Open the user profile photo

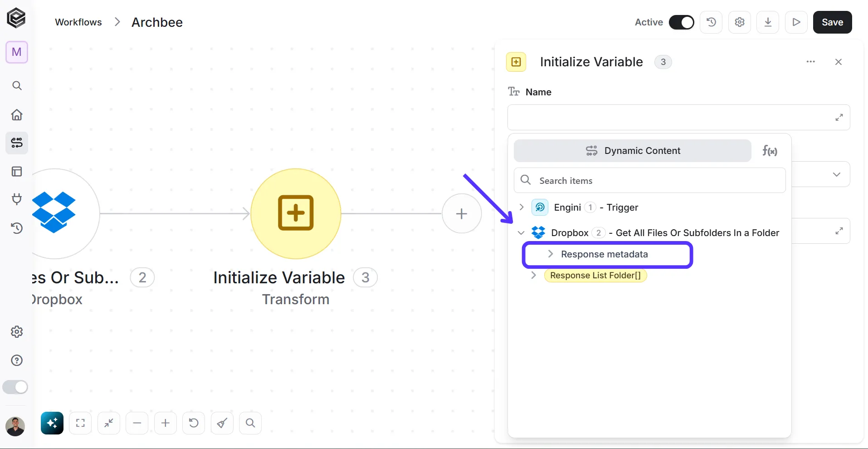(x=15, y=426)
